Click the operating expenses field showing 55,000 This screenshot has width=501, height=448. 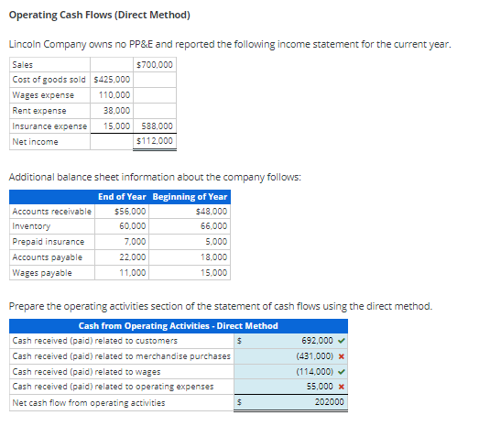coord(290,387)
